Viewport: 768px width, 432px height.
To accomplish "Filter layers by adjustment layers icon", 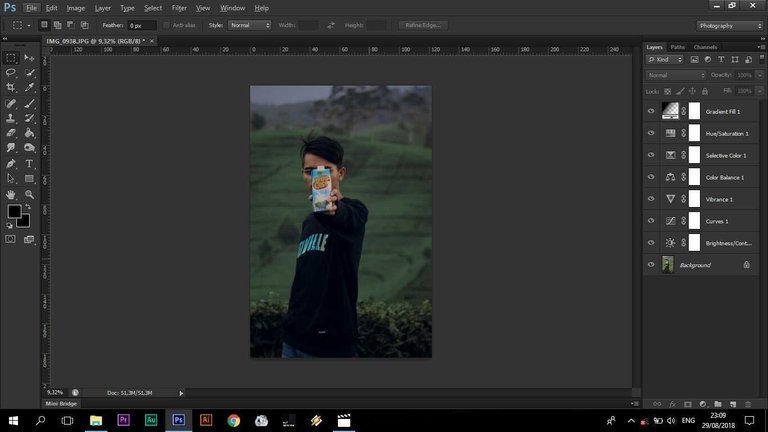I will (708, 59).
